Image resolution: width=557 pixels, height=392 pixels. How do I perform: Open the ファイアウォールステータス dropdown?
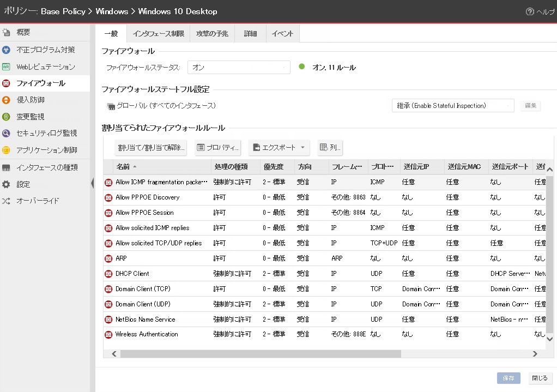click(239, 68)
